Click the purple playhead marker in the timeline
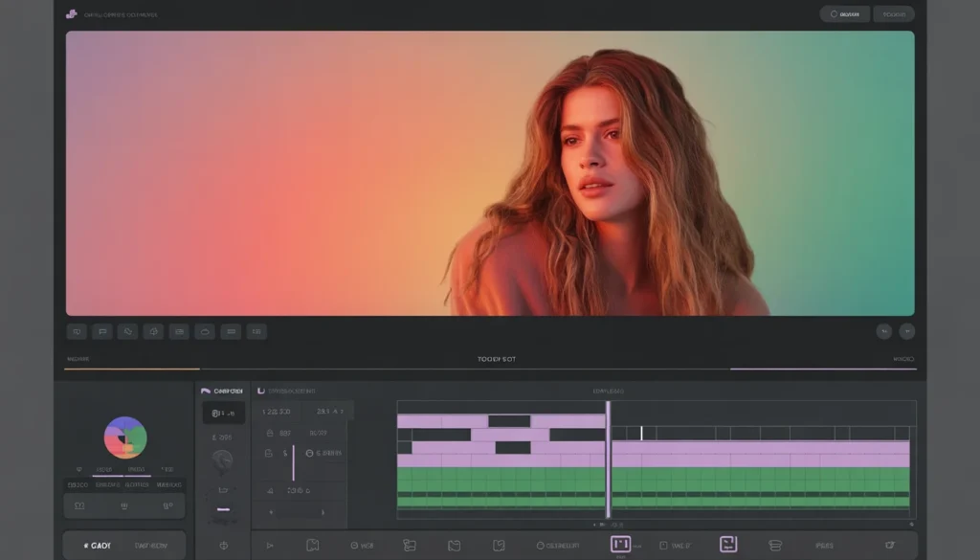The width and height of the screenshot is (980, 560). coord(608,459)
